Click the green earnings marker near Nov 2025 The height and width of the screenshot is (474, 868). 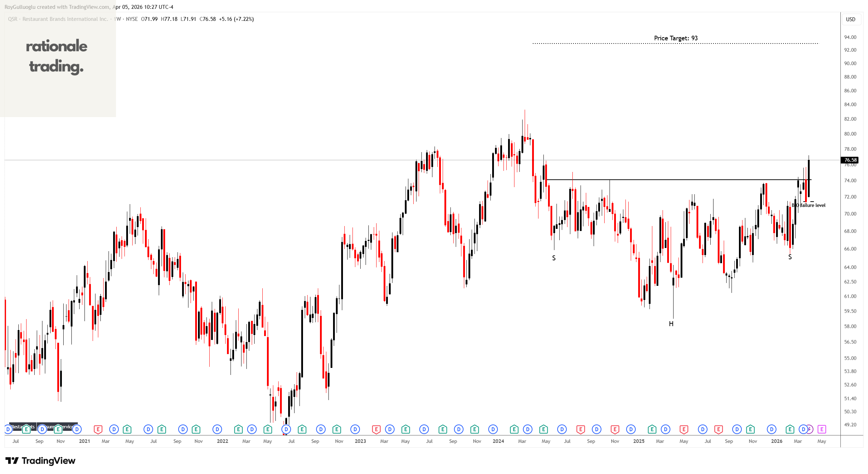(x=750, y=429)
